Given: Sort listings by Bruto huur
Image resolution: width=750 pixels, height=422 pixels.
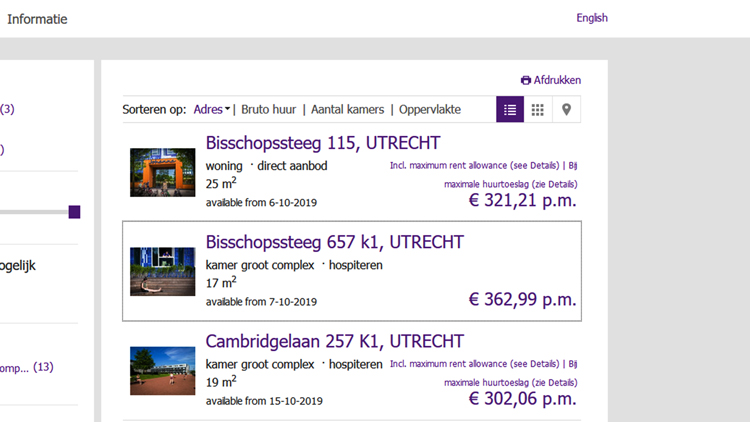Looking at the screenshot, I should (x=269, y=110).
